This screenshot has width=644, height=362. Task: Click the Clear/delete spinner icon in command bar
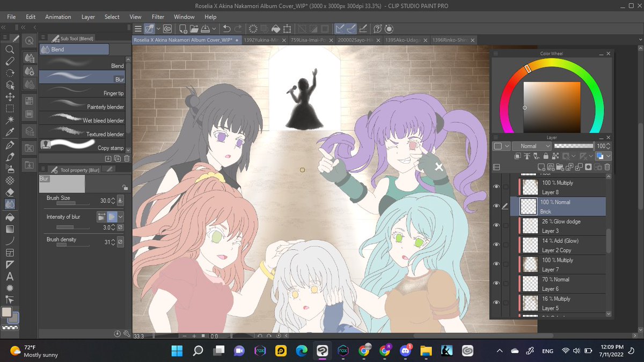pyautogui.click(x=253, y=29)
